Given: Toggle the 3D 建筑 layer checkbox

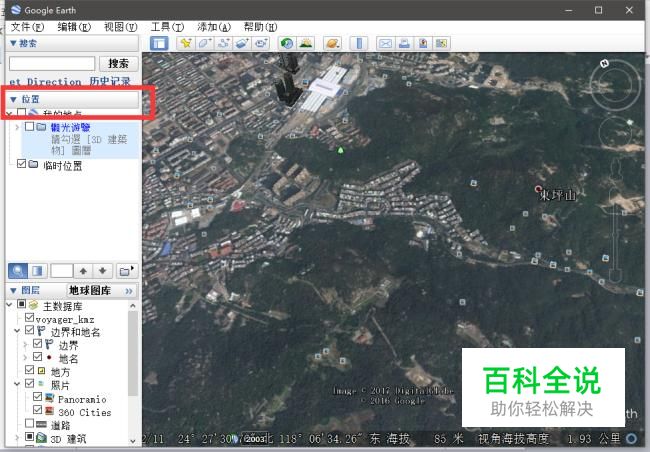Looking at the screenshot, I should tap(29, 437).
